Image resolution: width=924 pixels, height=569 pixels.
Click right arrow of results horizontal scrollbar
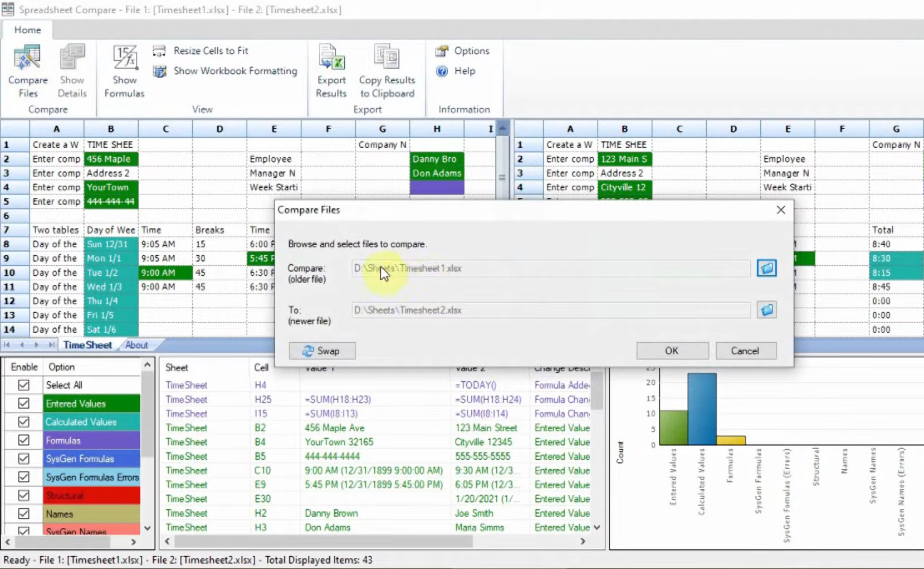(x=583, y=541)
